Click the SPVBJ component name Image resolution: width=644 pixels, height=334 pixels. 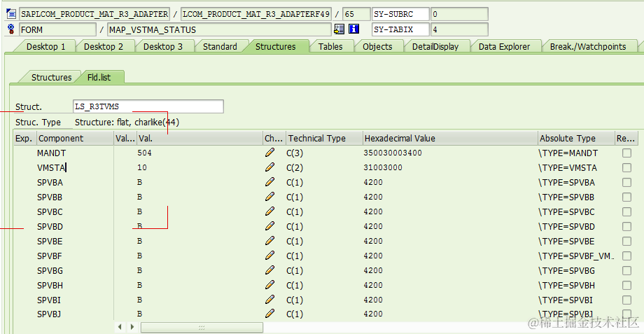click(x=49, y=314)
